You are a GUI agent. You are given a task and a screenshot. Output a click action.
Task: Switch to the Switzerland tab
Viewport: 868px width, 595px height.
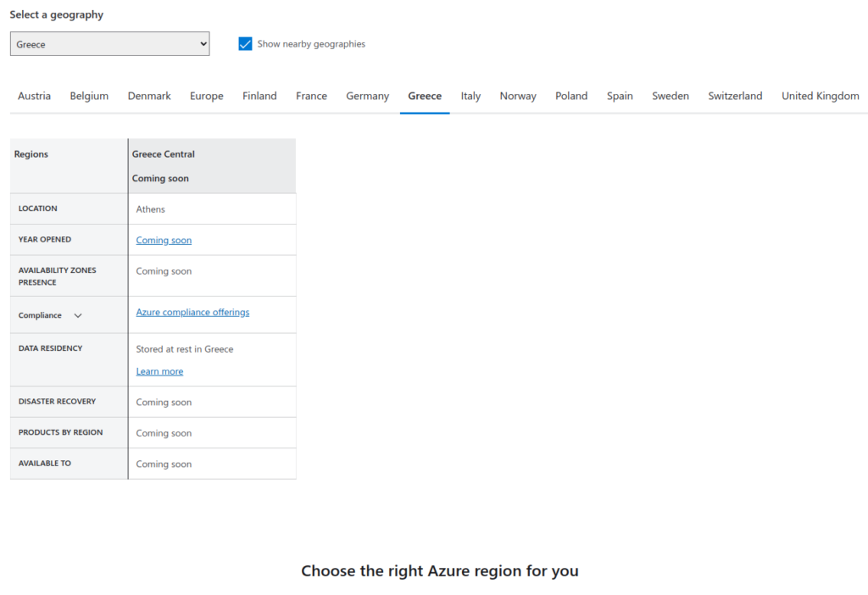[x=735, y=96]
